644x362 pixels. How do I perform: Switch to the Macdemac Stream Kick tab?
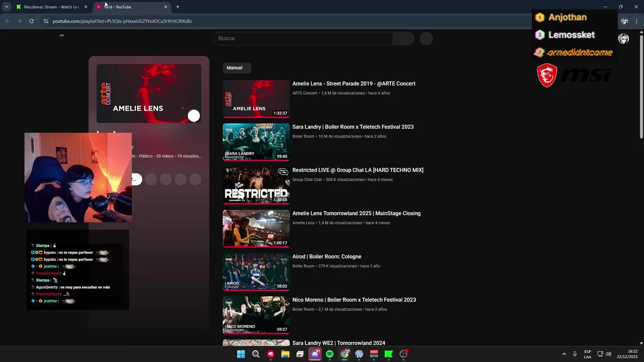(x=51, y=7)
